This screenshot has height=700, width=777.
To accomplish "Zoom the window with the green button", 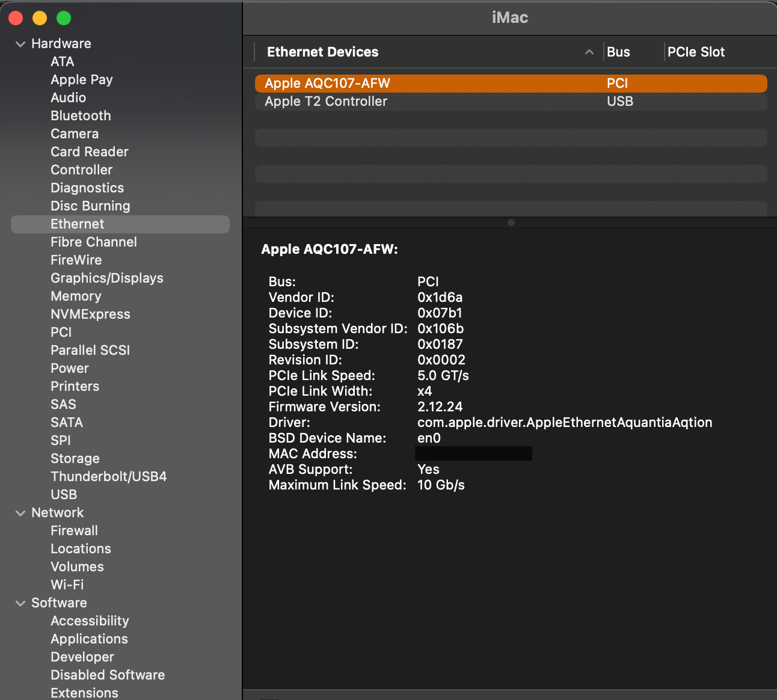I will 64,18.
